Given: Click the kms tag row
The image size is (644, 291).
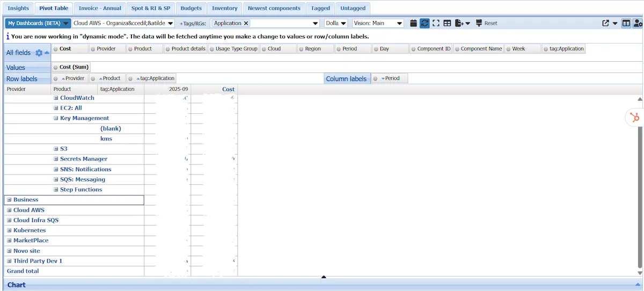Looking at the screenshot, I should point(106,139).
